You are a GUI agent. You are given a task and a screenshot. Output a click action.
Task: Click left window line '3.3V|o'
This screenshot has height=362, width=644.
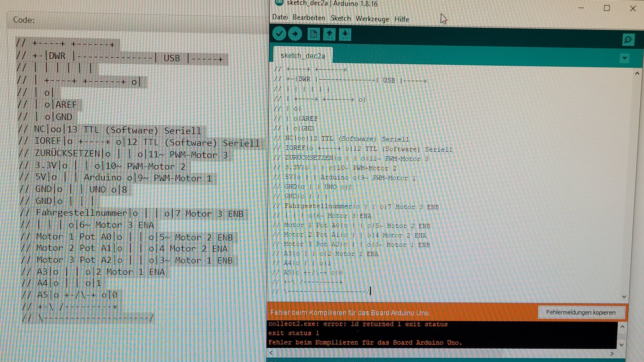(x=102, y=166)
